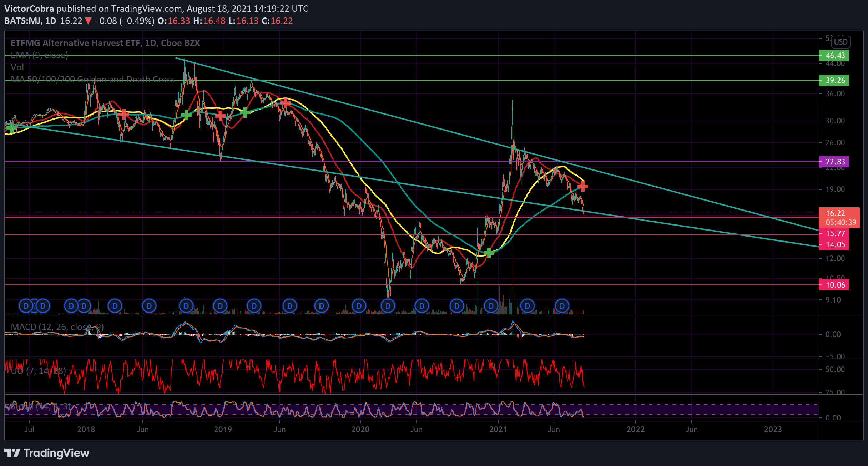Click the 30.00 price axis tick
Screen dimensions: 868x466
[x=835, y=121]
